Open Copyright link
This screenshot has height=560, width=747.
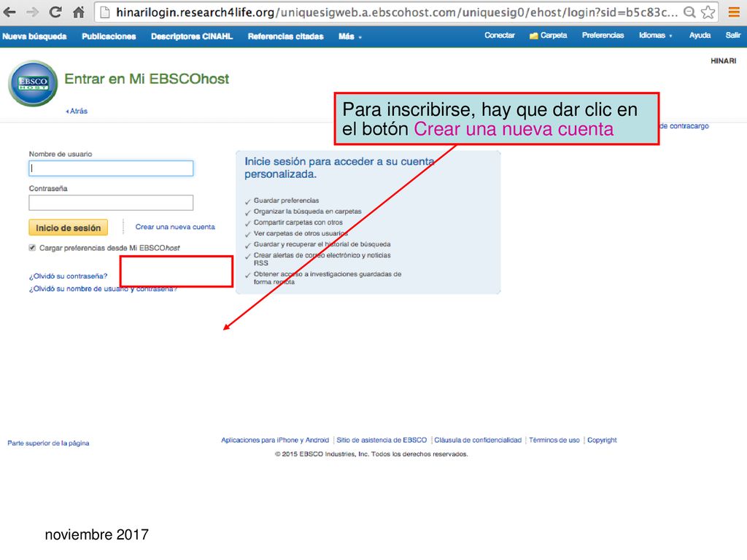click(602, 440)
